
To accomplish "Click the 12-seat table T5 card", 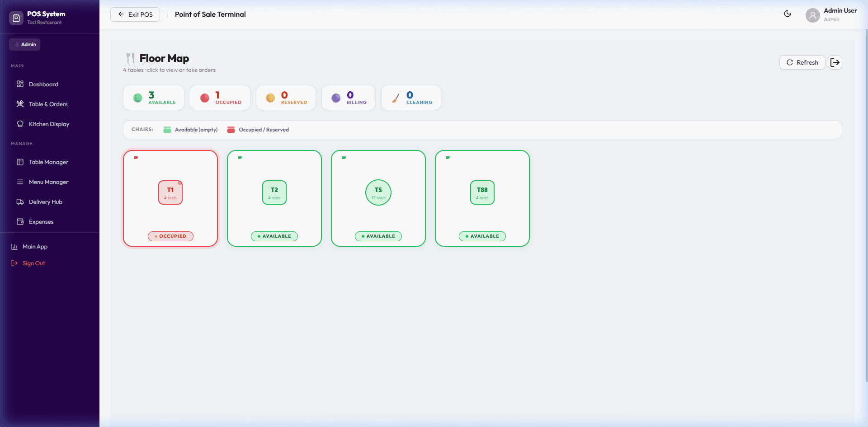I will [378, 198].
